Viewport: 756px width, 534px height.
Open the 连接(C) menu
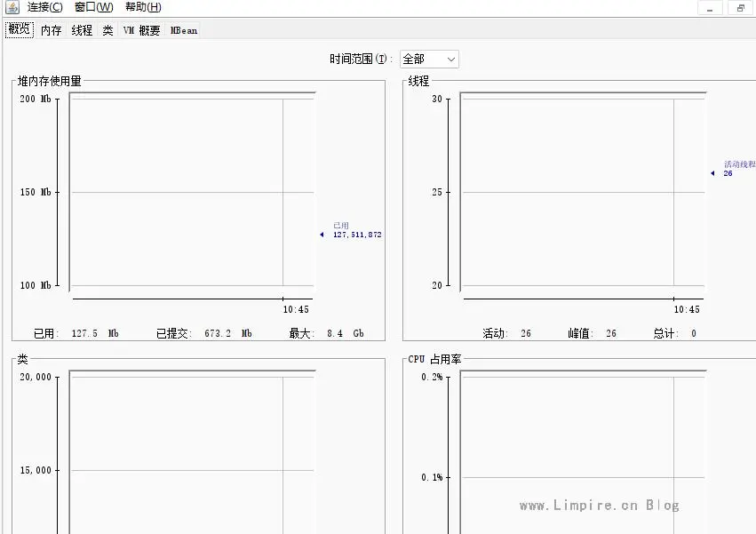coord(44,7)
